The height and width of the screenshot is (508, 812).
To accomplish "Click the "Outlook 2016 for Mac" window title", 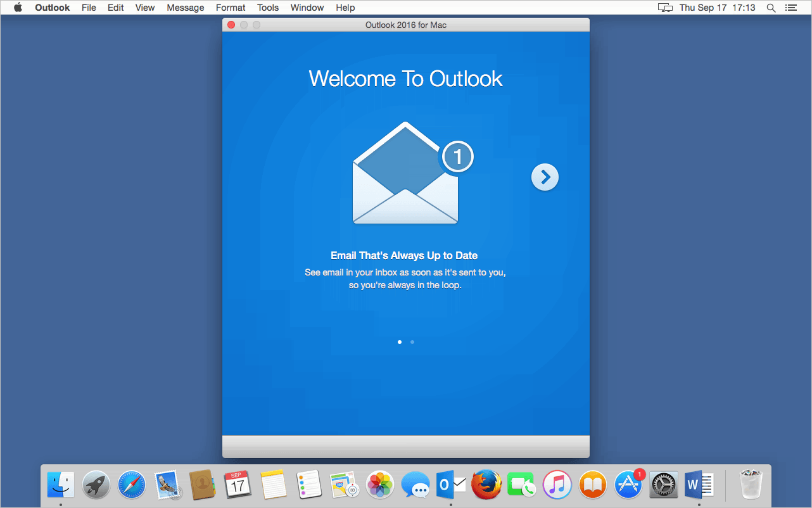I will (406, 25).
